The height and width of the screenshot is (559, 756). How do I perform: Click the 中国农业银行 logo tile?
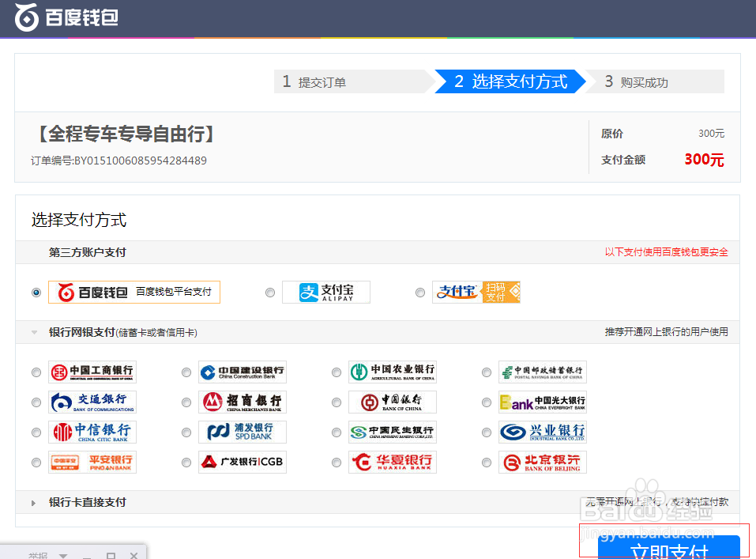click(393, 372)
